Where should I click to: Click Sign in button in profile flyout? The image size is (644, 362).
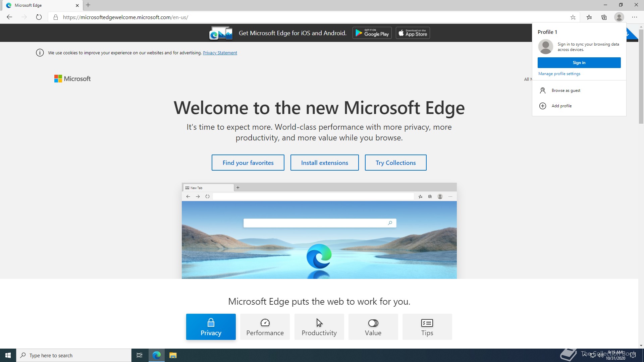click(579, 63)
